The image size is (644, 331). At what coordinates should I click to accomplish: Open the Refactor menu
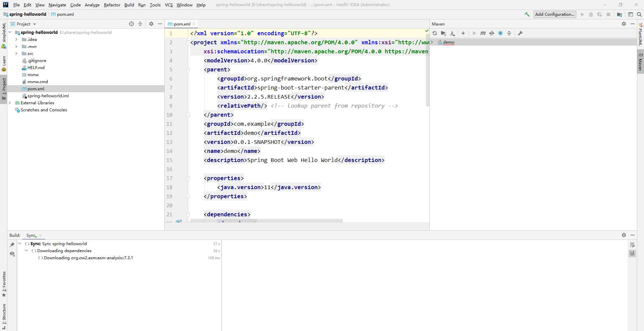112,5
